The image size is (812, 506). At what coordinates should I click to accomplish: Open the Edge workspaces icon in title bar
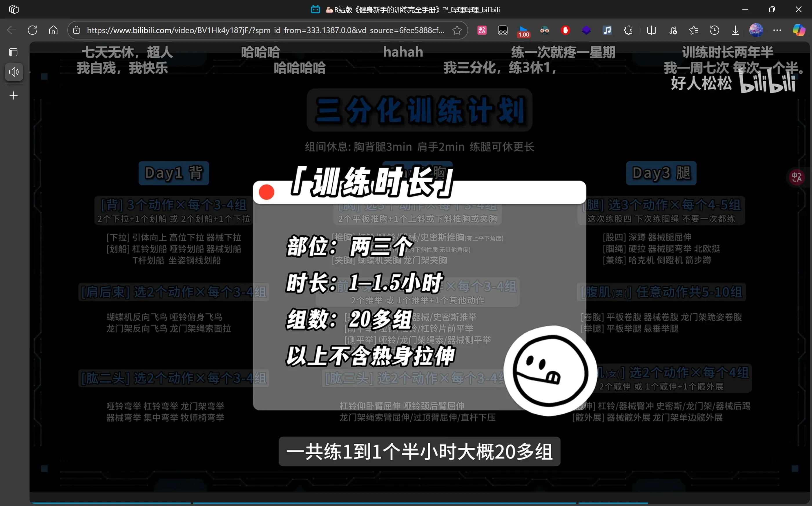tap(14, 9)
